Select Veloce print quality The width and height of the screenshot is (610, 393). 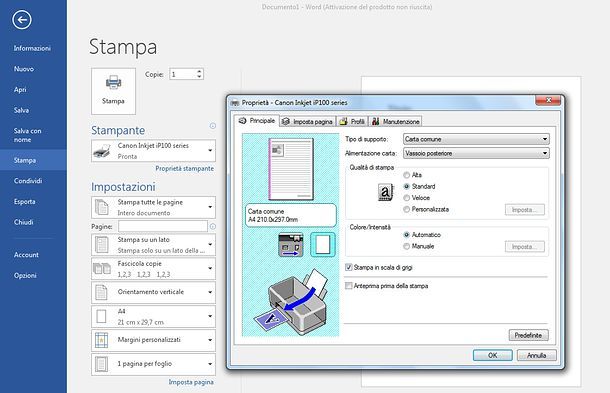[x=407, y=198]
